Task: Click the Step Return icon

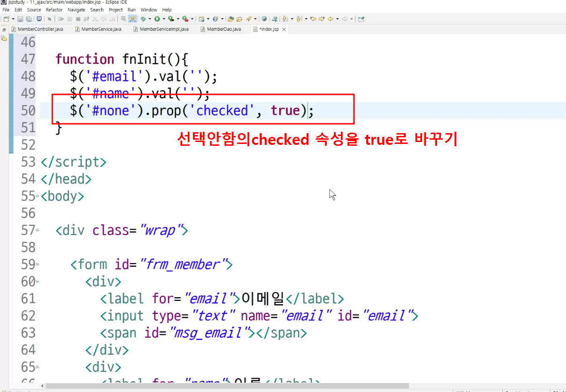Action: click(x=113, y=19)
